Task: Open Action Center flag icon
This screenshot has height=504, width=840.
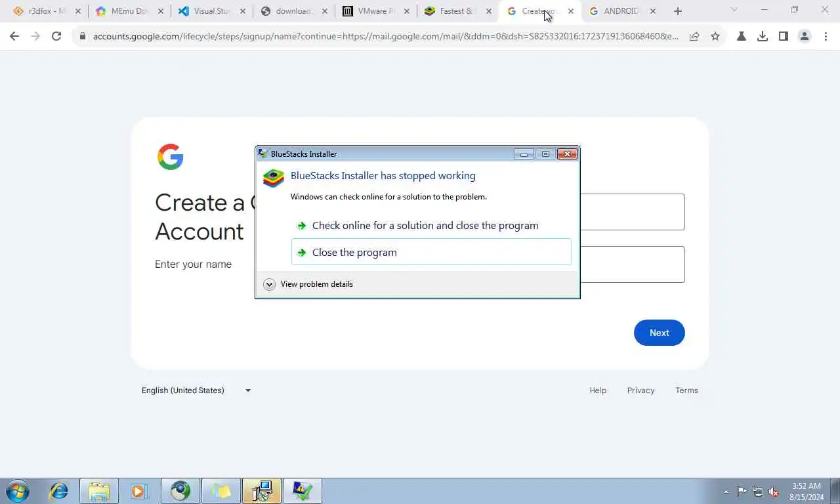Action: coord(742,492)
